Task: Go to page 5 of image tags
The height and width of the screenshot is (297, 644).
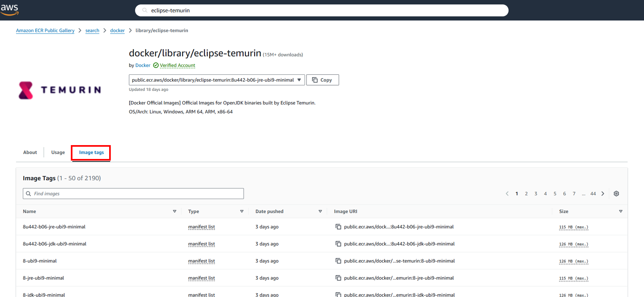Action: pyautogui.click(x=555, y=193)
